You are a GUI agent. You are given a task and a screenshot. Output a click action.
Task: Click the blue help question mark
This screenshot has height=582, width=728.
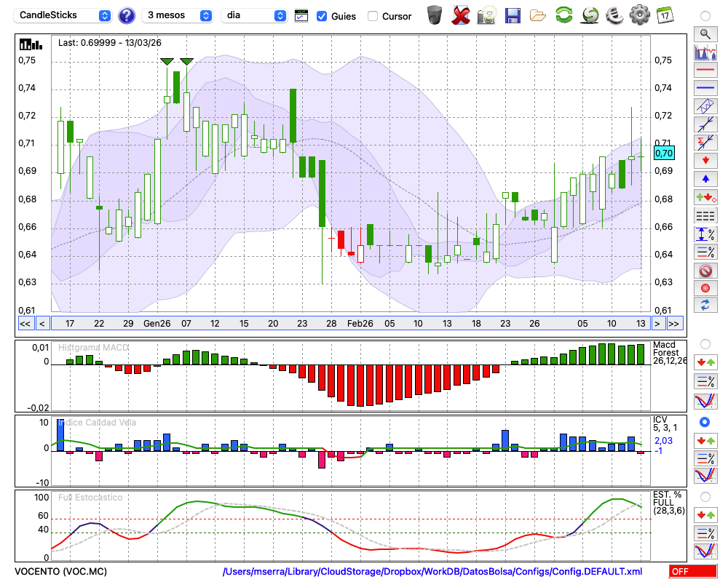pyautogui.click(x=126, y=15)
